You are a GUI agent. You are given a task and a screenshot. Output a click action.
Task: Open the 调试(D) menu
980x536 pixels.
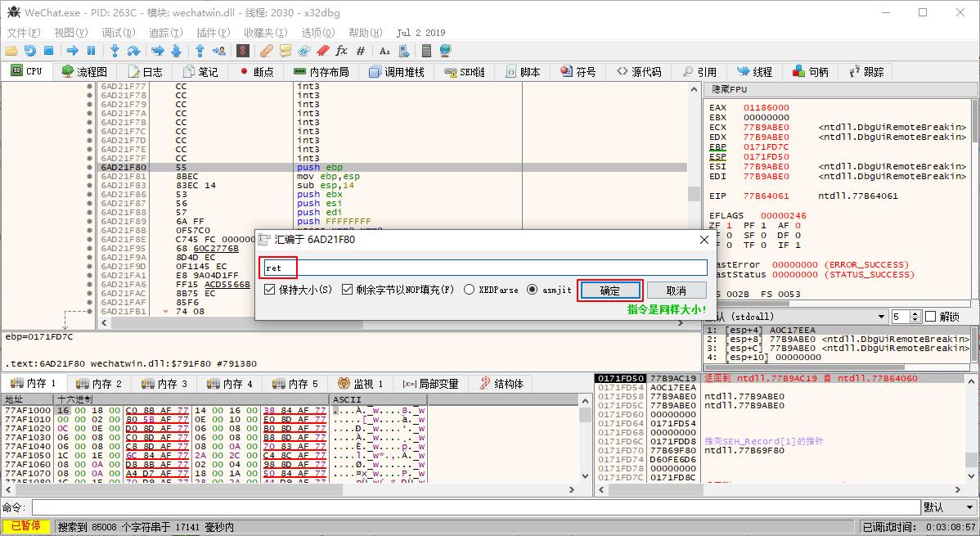click(118, 33)
